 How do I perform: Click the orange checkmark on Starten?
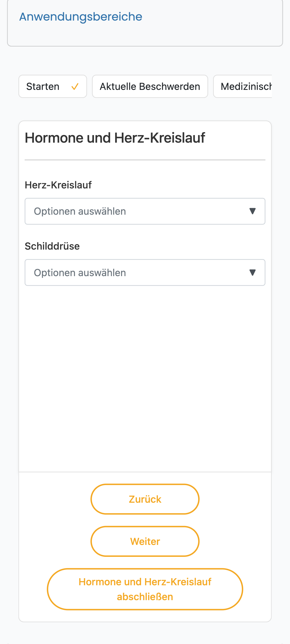pyautogui.click(x=75, y=87)
